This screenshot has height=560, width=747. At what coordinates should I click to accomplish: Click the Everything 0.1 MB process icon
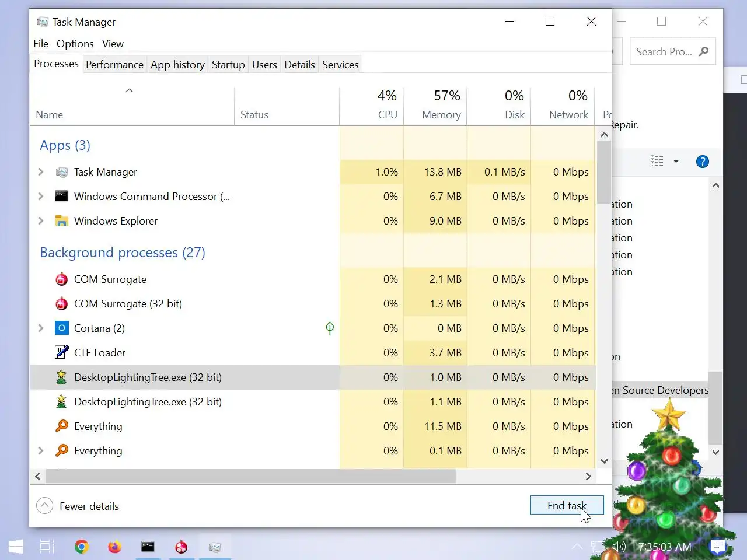[x=61, y=451]
